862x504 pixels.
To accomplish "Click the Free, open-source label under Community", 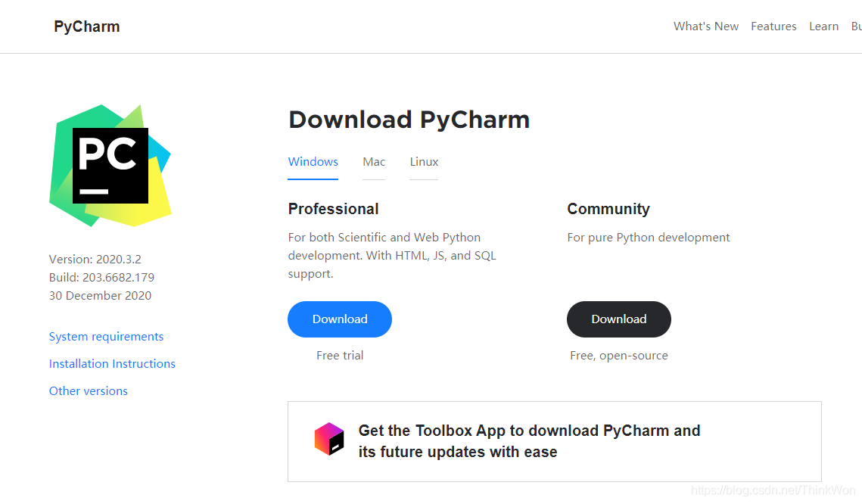I will click(x=619, y=355).
